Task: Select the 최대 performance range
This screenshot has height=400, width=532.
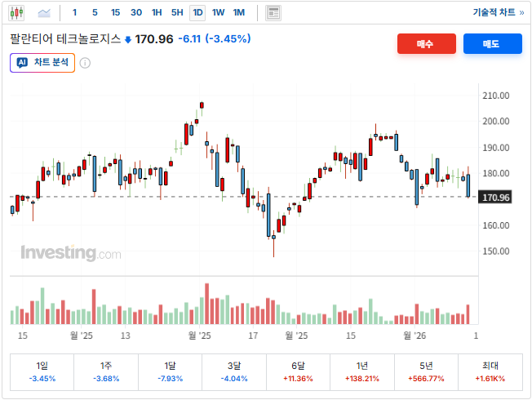Action: pyautogui.click(x=490, y=372)
